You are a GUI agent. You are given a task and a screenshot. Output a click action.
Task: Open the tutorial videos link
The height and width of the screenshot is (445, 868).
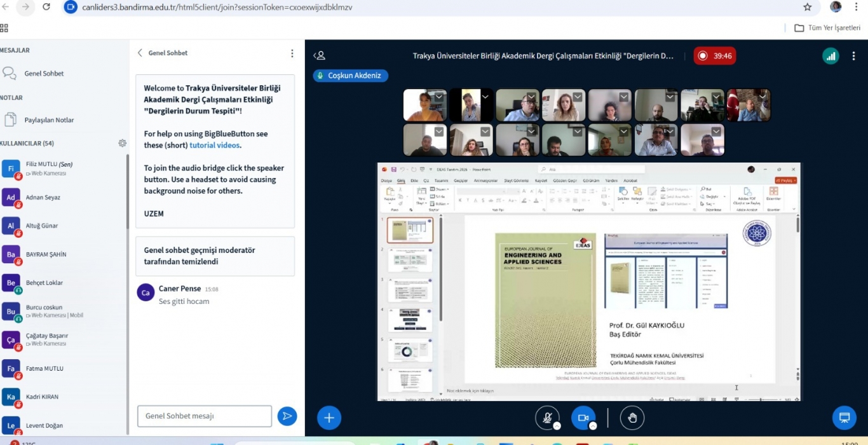click(214, 145)
